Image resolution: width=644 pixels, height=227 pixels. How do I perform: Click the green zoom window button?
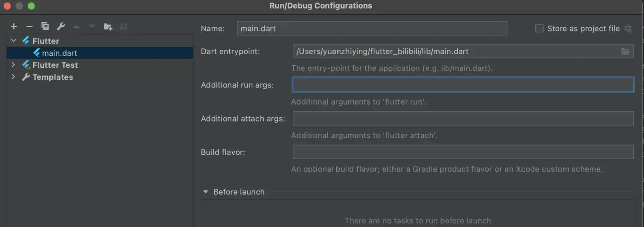tap(31, 6)
